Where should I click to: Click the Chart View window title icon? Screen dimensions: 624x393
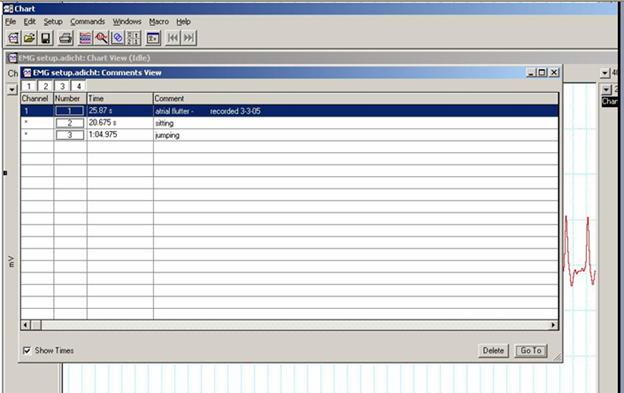(12, 58)
